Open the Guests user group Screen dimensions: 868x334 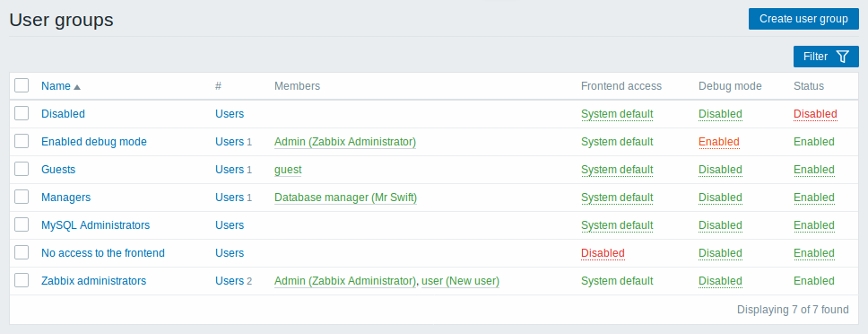[x=58, y=169]
